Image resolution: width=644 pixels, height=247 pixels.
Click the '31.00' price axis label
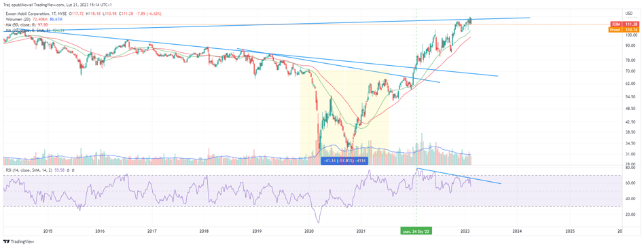coord(630,154)
